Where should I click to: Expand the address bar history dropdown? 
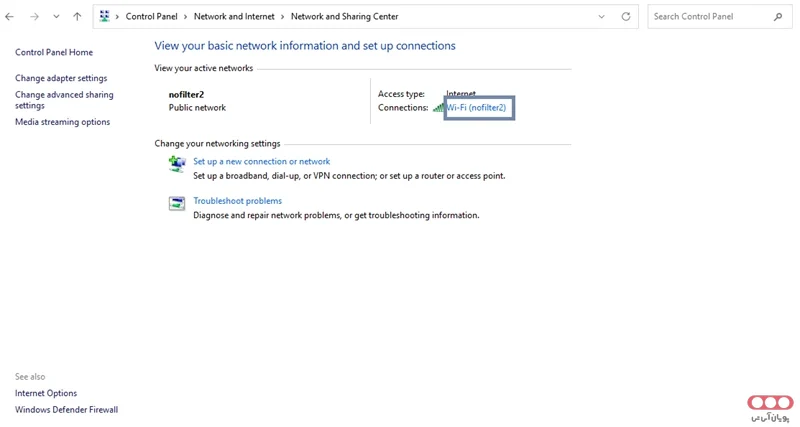click(601, 17)
